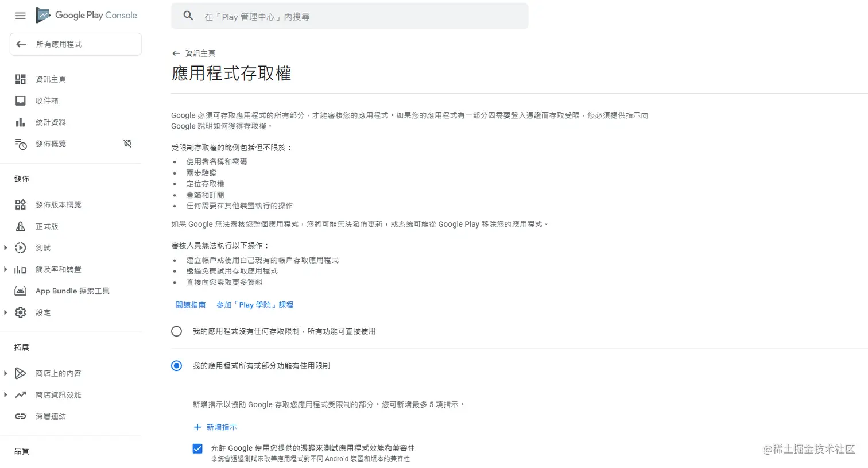Click the Google Play Console logo
Image resolution: width=868 pixels, height=468 pixels.
87,16
